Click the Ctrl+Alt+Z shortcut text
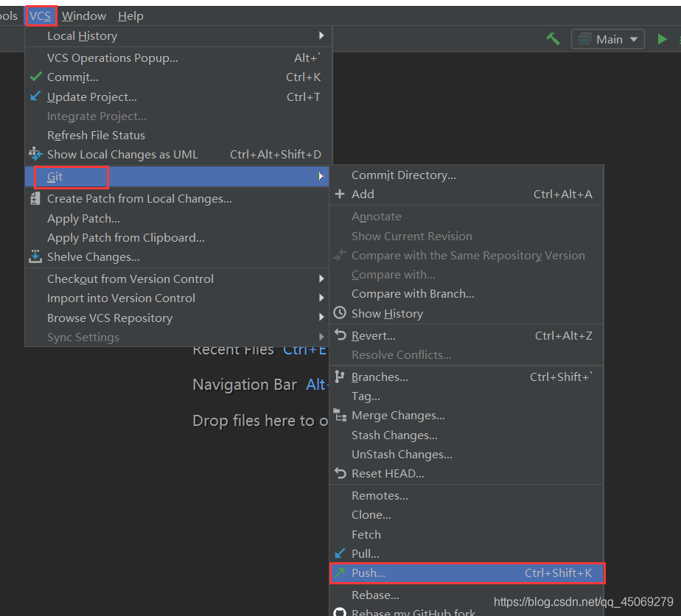Image resolution: width=681 pixels, height=616 pixels. pos(564,335)
